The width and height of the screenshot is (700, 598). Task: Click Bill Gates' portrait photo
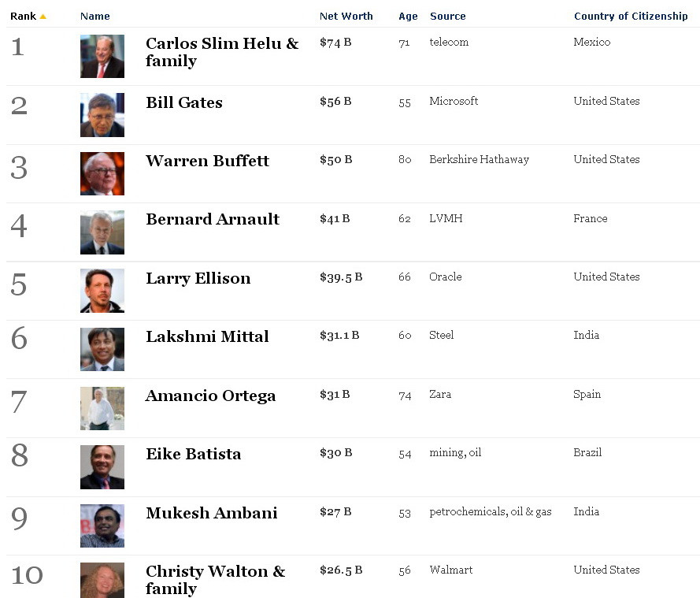(x=102, y=115)
